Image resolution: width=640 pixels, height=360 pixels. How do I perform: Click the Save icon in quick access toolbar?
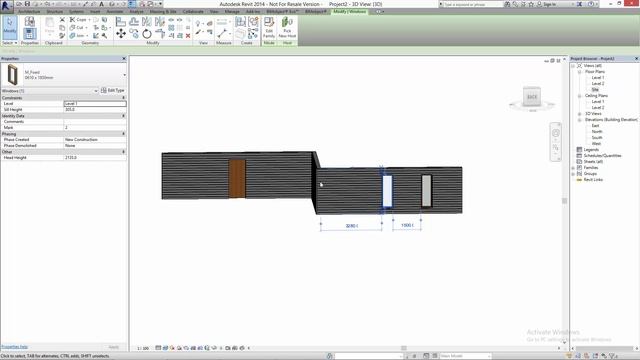27,4
